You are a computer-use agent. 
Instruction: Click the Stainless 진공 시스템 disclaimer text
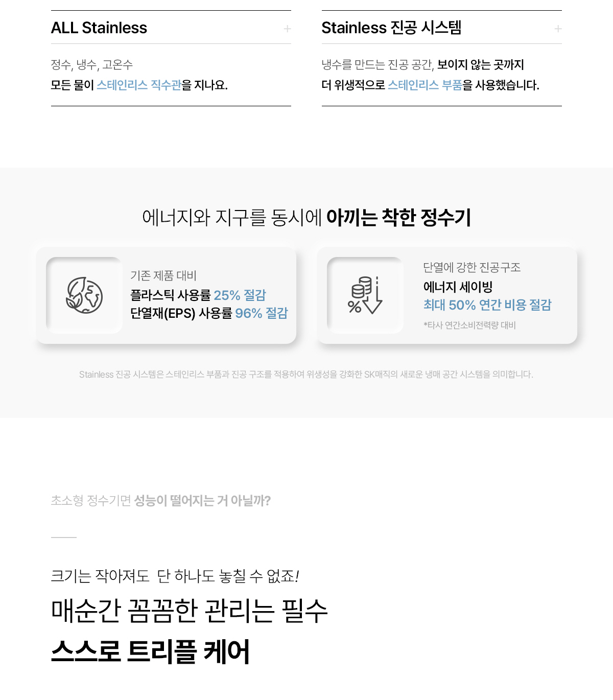pyautogui.click(x=306, y=375)
